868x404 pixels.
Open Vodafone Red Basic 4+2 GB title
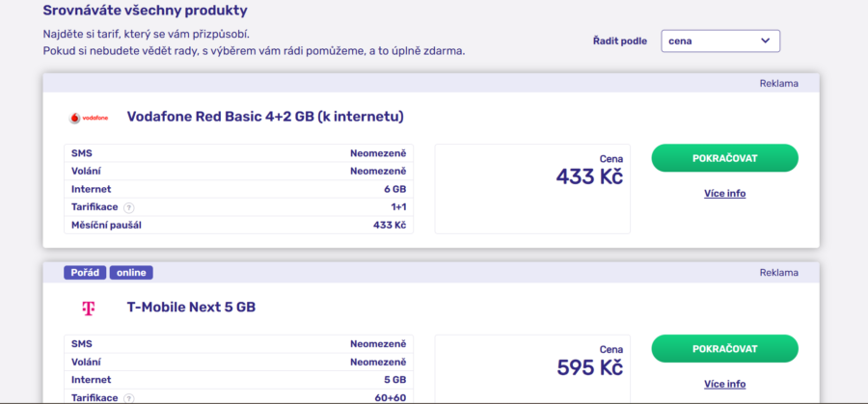265,117
